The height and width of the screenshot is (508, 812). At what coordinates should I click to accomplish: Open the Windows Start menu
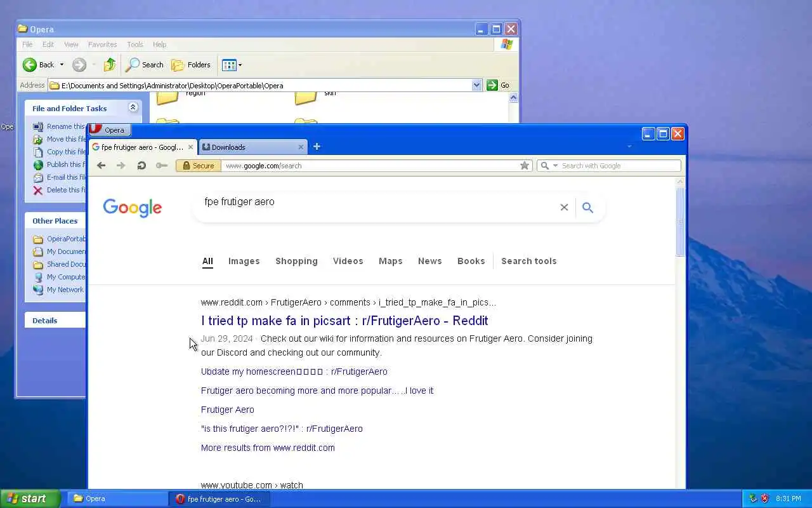(30, 498)
